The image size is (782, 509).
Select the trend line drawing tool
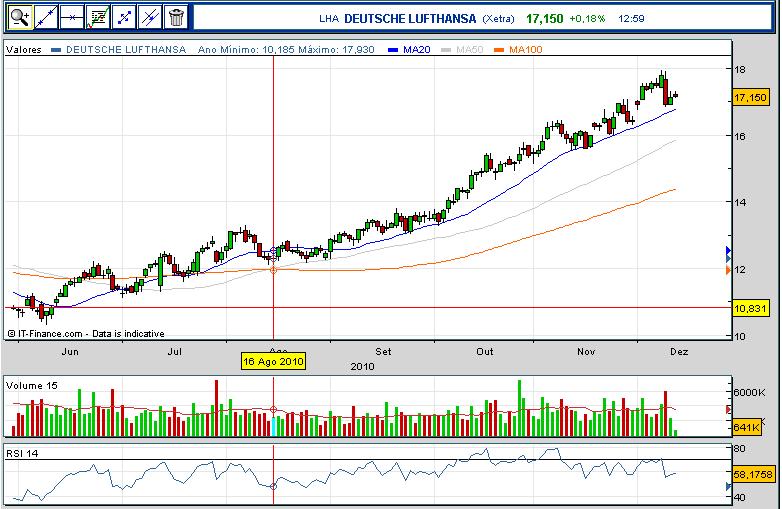46,17
